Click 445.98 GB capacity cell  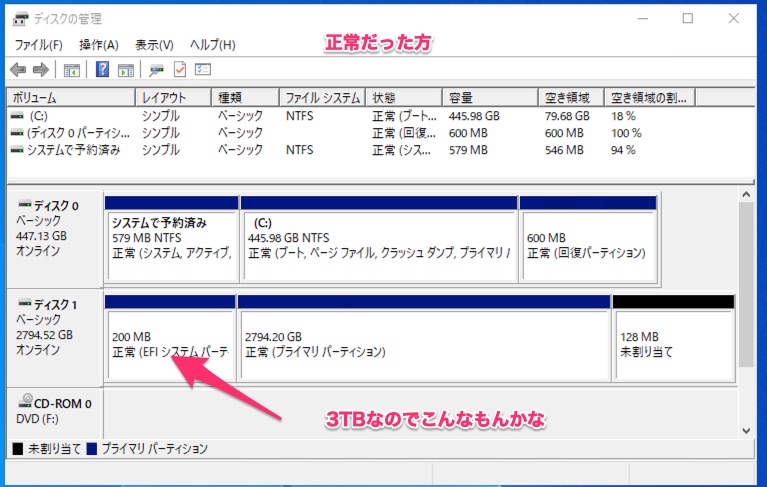point(474,116)
